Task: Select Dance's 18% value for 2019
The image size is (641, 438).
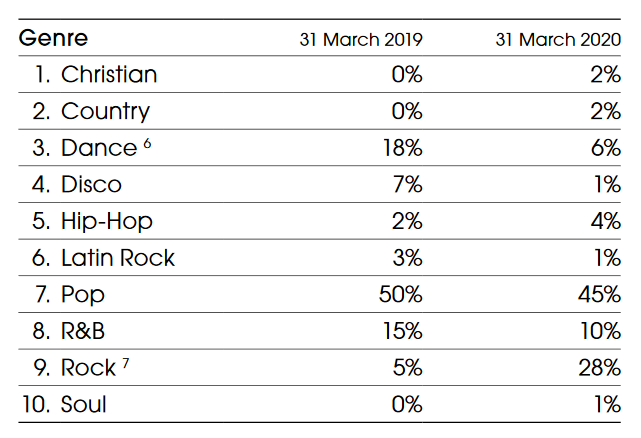Action: (x=400, y=148)
